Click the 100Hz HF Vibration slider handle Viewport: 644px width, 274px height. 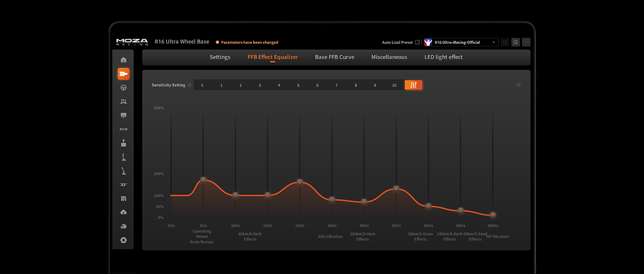[x=493, y=215]
